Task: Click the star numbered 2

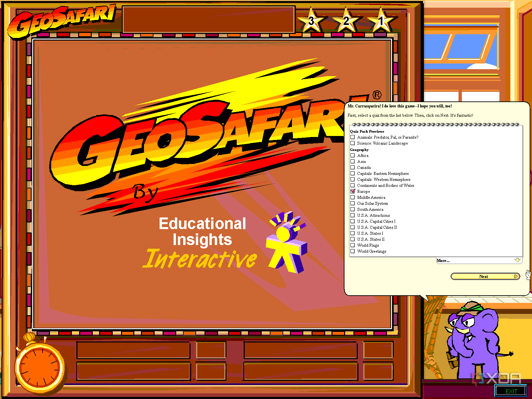Action: pos(346,21)
